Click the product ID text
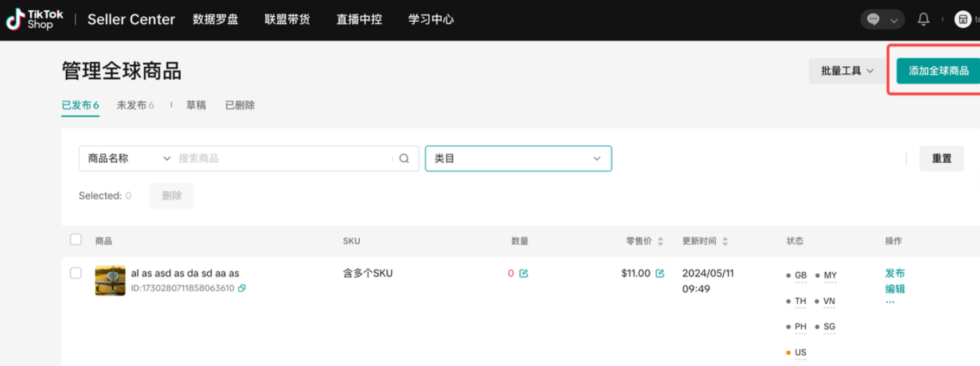This screenshot has width=980, height=366. click(183, 288)
